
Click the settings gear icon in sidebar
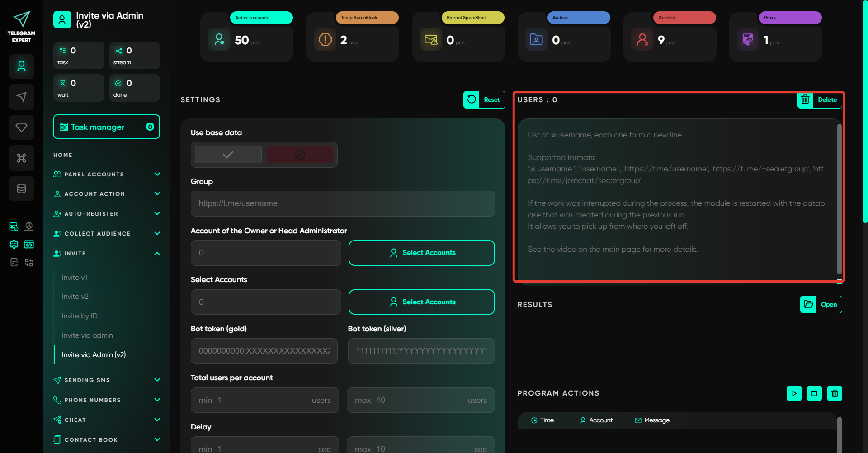(x=14, y=245)
